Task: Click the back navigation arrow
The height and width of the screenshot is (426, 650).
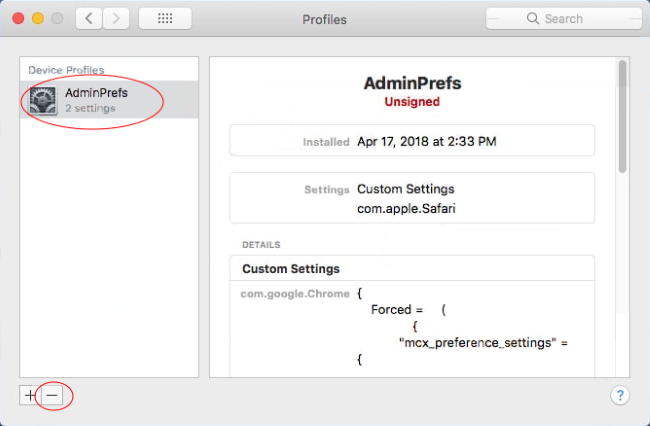Action: click(x=89, y=19)
